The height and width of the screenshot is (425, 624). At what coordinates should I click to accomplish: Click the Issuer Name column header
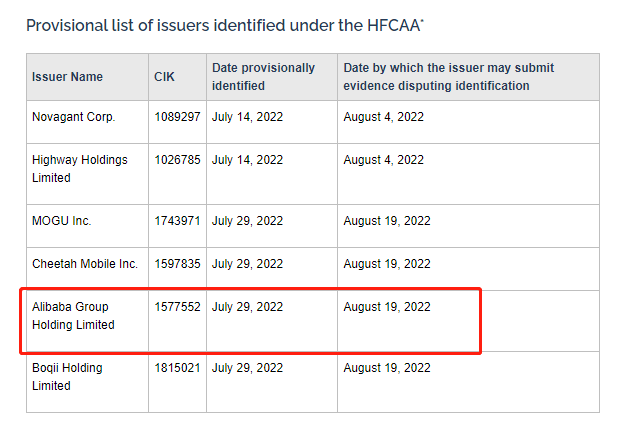pyautogui.click(x=67, y=76)
